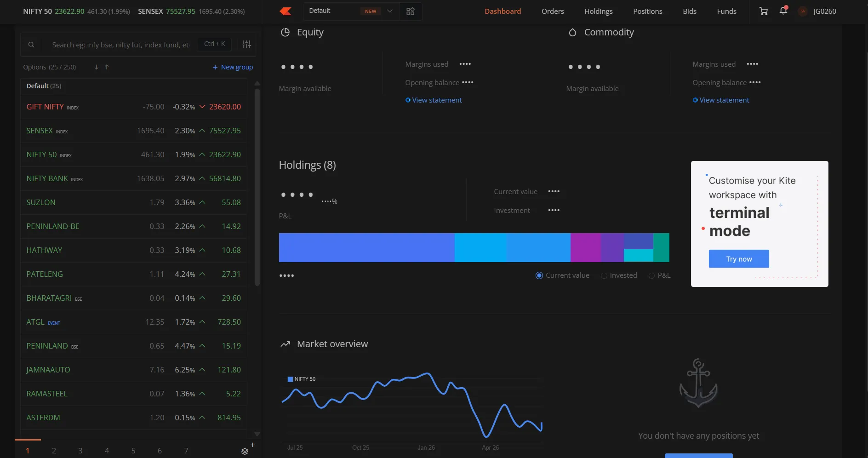Open the Default workspace dropdown
The height and width of the screenshot is (458, 868).
pos(351,11)
